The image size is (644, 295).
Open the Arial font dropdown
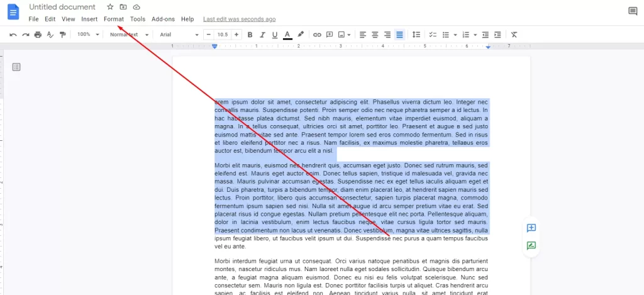179,35
